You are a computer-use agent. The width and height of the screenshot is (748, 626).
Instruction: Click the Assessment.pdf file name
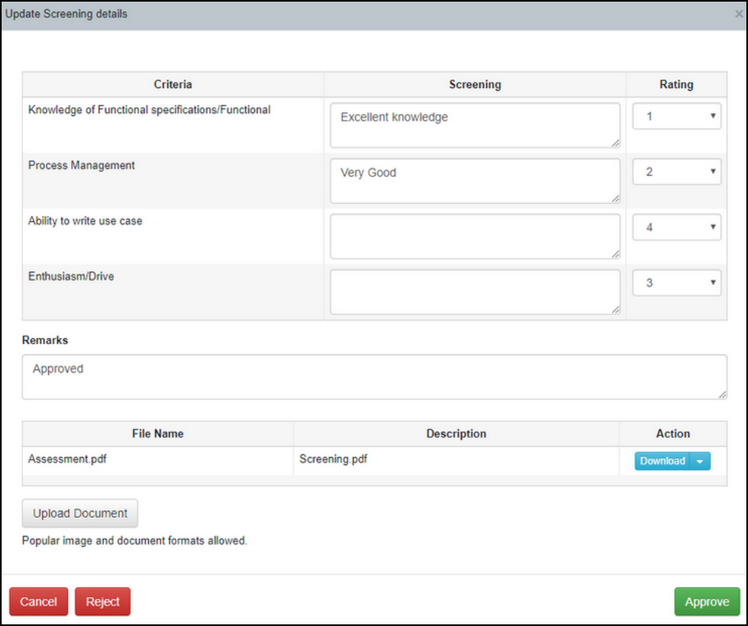(x=67, y=459)
